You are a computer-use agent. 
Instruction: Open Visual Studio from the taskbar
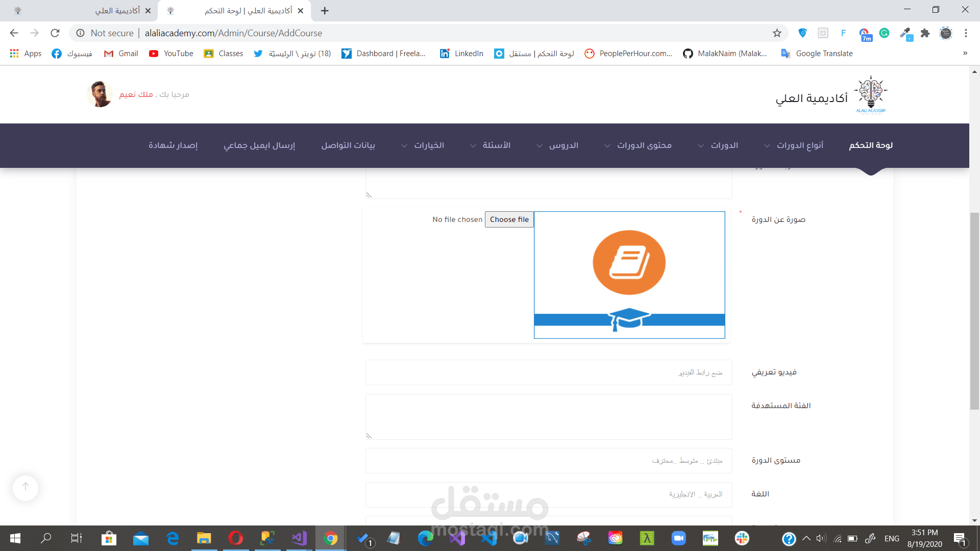click(299, 538)
